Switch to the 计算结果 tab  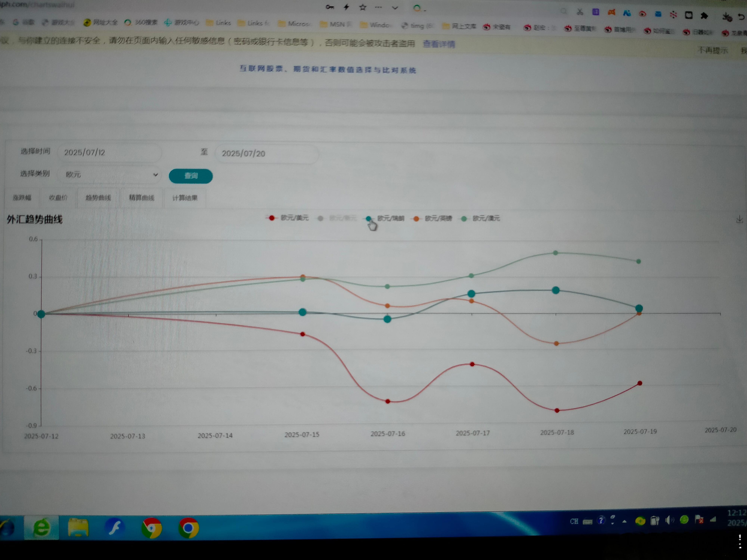point(185,198)
